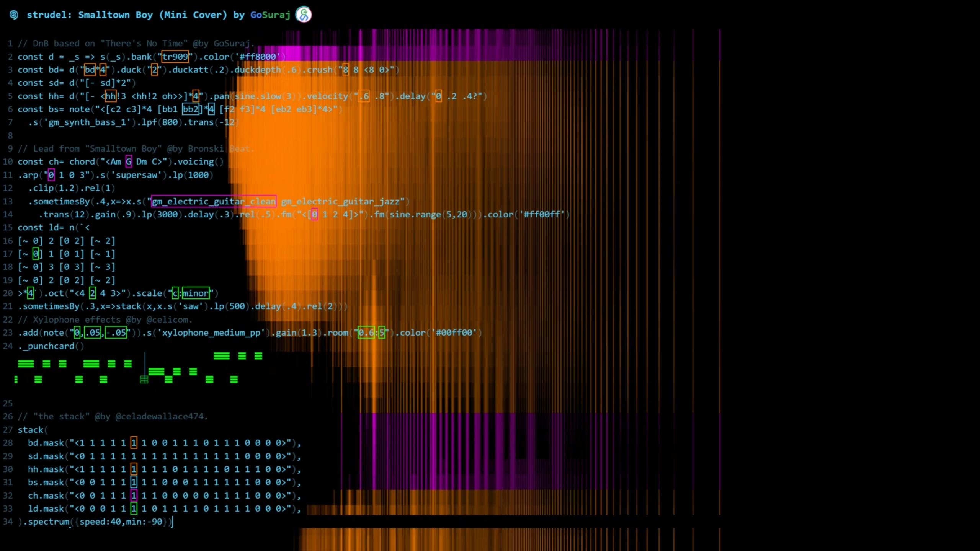Click 'ld.mask' at start of line 33
The image size is (980, 551).
pyautogui.click(x=46, y=509)
